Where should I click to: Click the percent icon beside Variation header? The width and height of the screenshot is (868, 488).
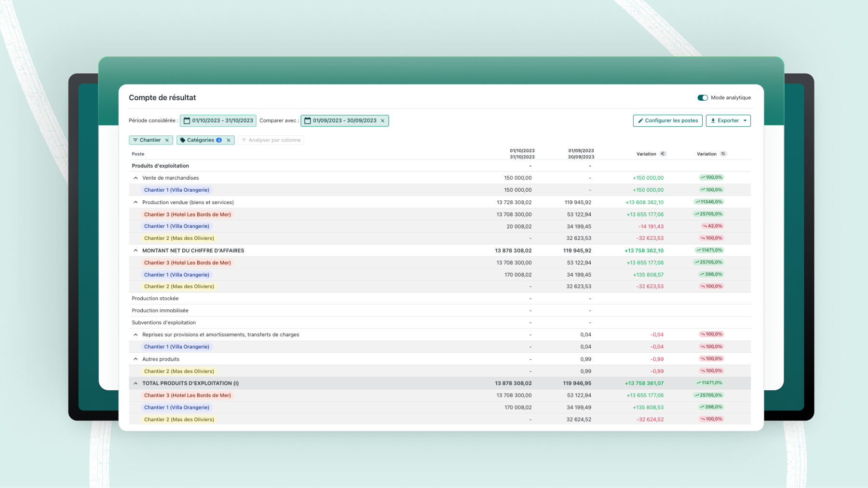click(x=723, y=154)
